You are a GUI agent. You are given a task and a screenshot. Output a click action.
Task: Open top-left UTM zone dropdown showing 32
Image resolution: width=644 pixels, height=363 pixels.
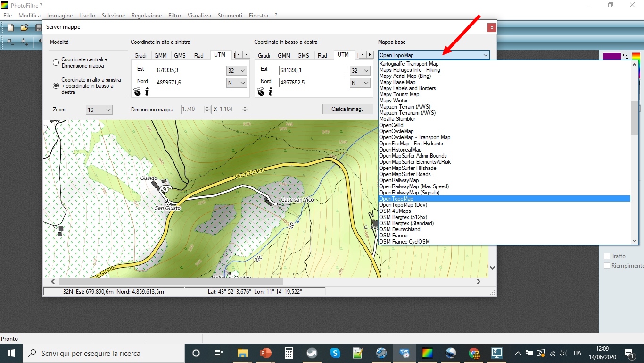[237, 71]
